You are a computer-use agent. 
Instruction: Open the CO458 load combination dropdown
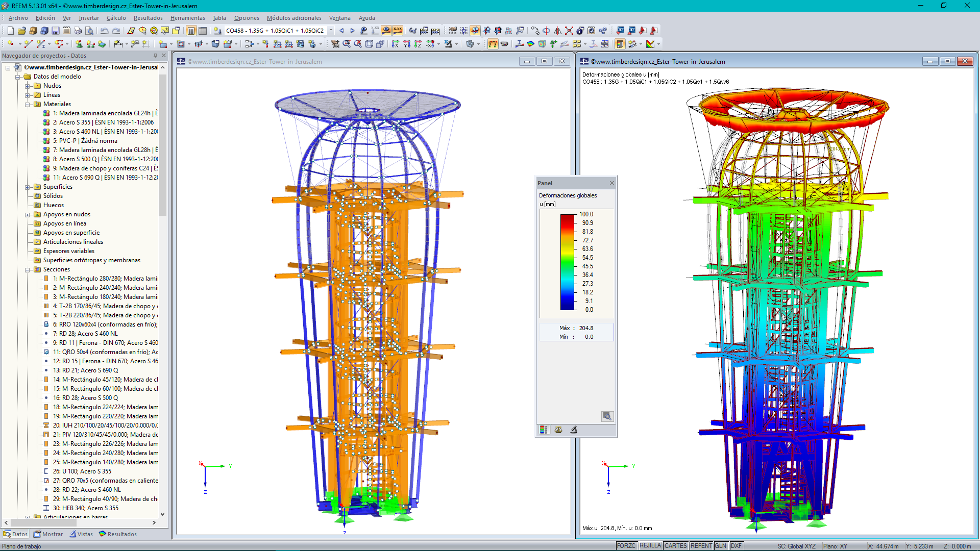[x=331, y=31]
